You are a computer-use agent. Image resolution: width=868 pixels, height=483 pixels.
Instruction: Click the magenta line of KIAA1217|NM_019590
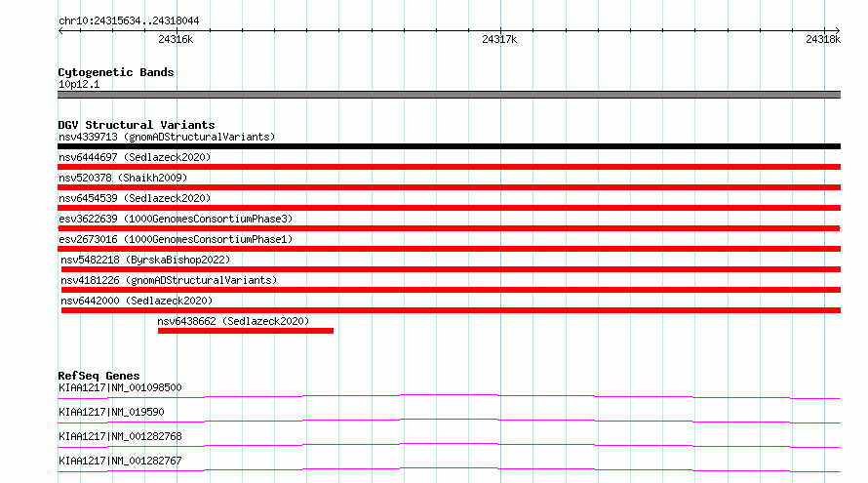click(x=449, y=421)
